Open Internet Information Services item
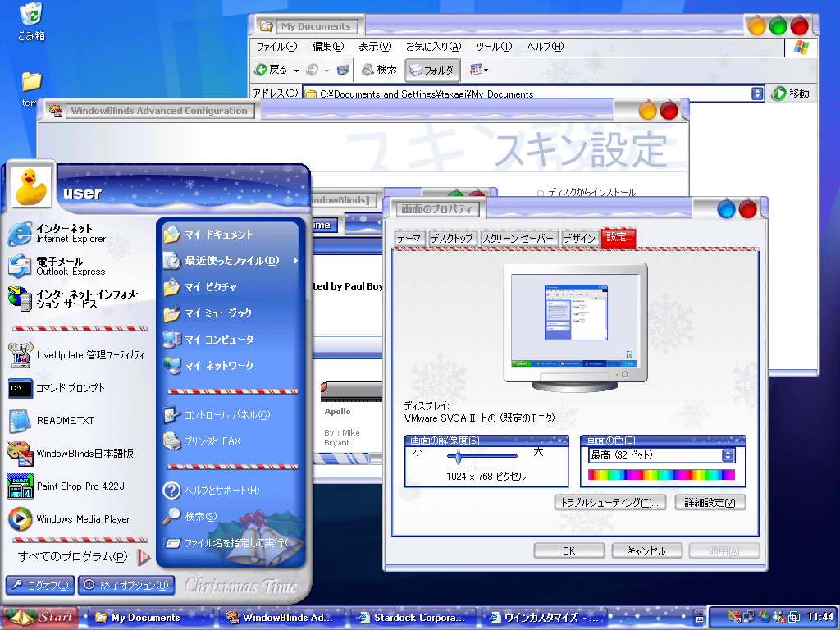Image resolution: width=840 pixels, height=630 pixels. (x=75, y=299)
